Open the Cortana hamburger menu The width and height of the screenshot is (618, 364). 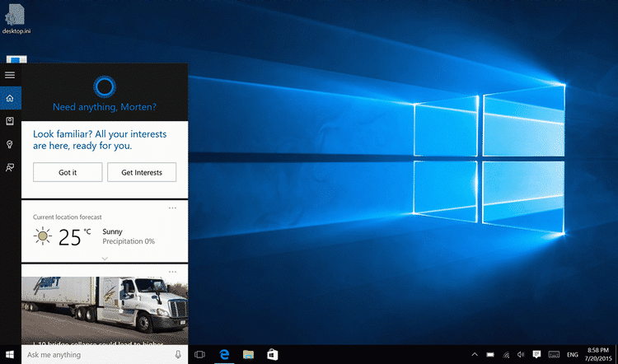[10, 74]
